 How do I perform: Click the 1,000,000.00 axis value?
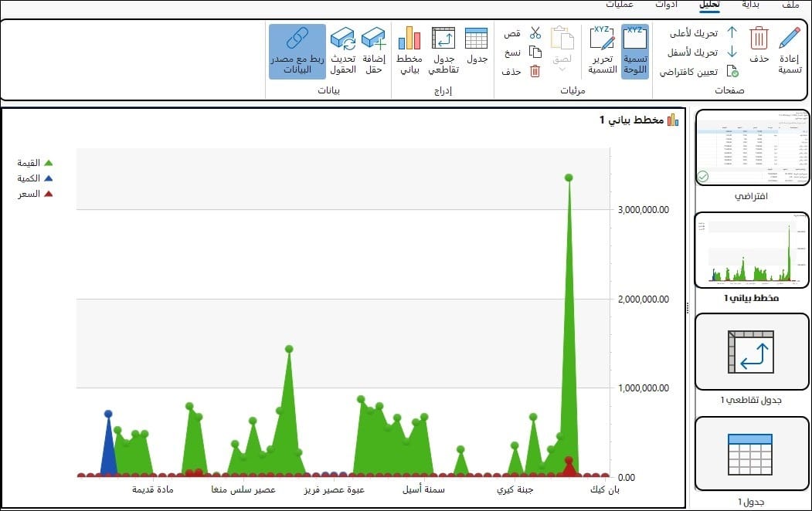click(x=643, y=388)
